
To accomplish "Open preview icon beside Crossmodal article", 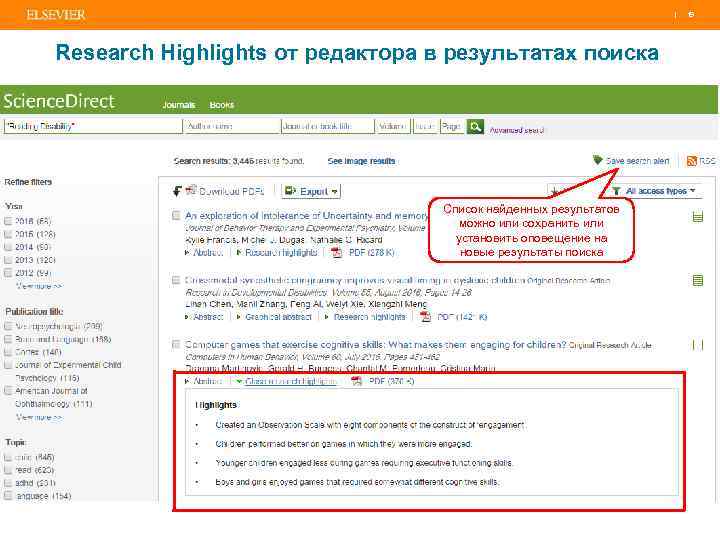I will (x=698, y=280).
